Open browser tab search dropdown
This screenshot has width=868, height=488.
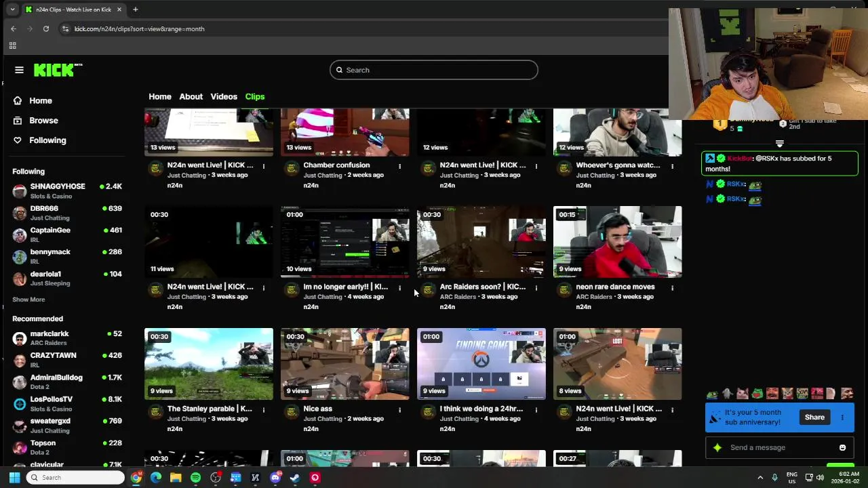pyautogui.click(x=12, y=9)
